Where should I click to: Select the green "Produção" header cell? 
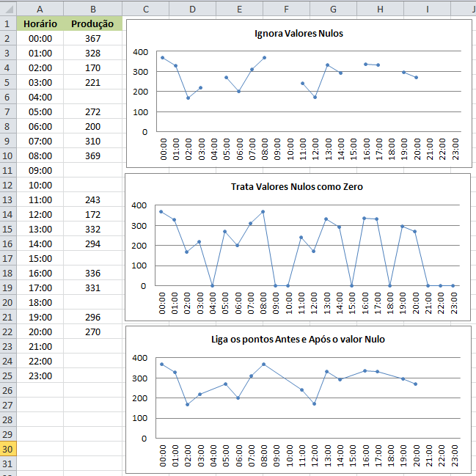92,23
